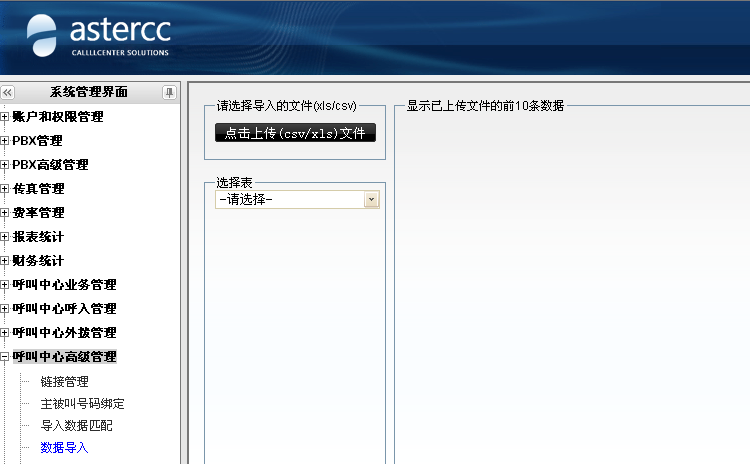Collapse the 呼叫中心高级管理 node
The width and height of the screenshot is (750, 464).
(x=5, y=357)
